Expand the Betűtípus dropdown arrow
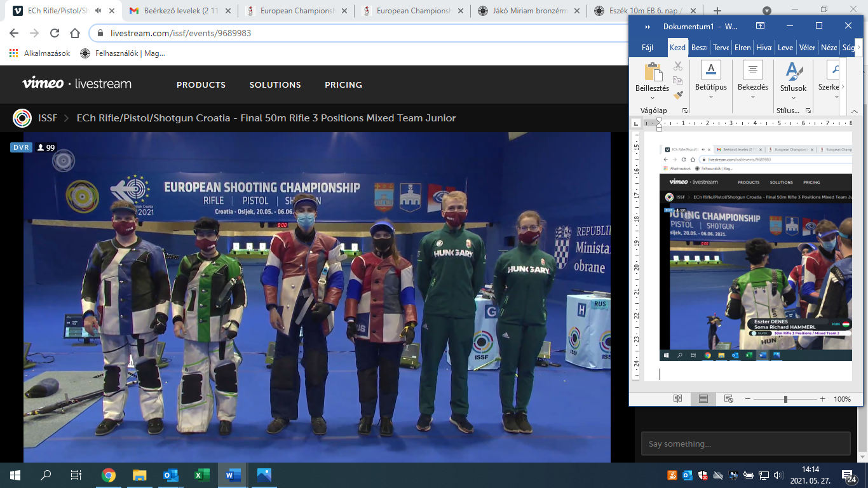Screen dimensions: 868x488 [x=710, y=97]
